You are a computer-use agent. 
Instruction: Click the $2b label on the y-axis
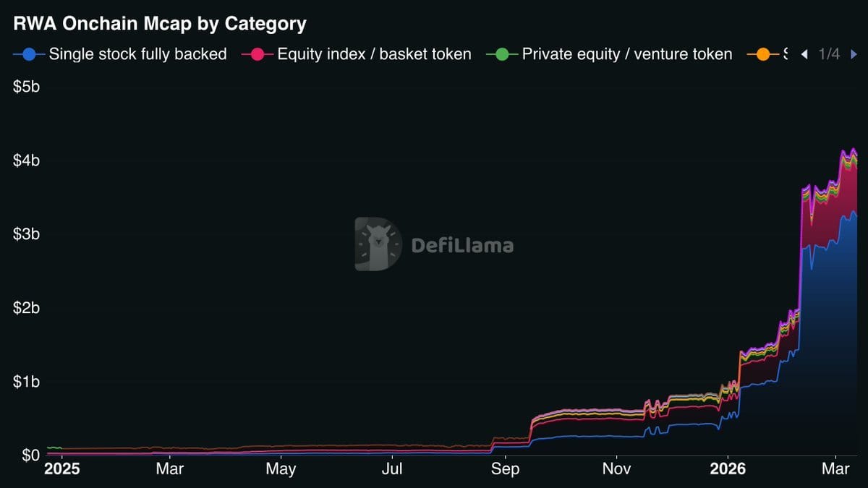point(25,308)
